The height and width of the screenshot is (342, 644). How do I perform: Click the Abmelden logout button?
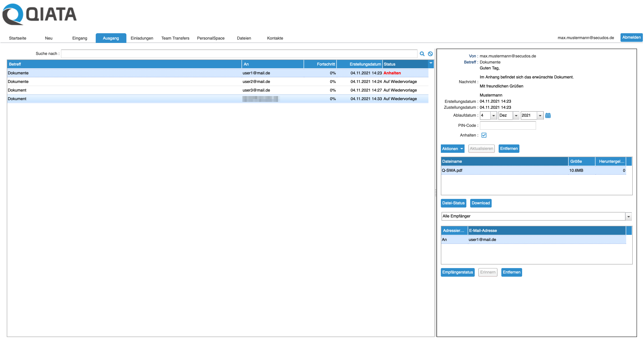point(631,37)
